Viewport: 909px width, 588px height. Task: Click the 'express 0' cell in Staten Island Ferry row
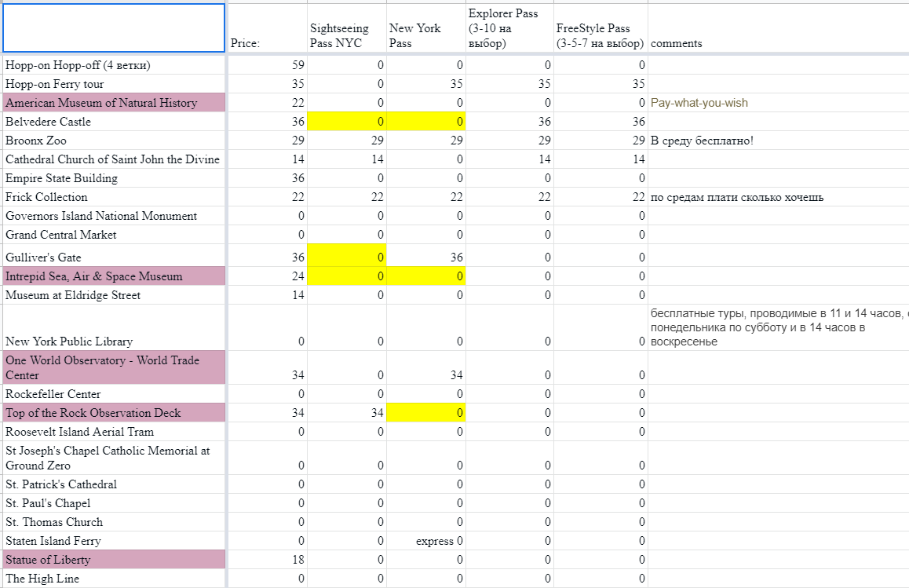point(426,541)
